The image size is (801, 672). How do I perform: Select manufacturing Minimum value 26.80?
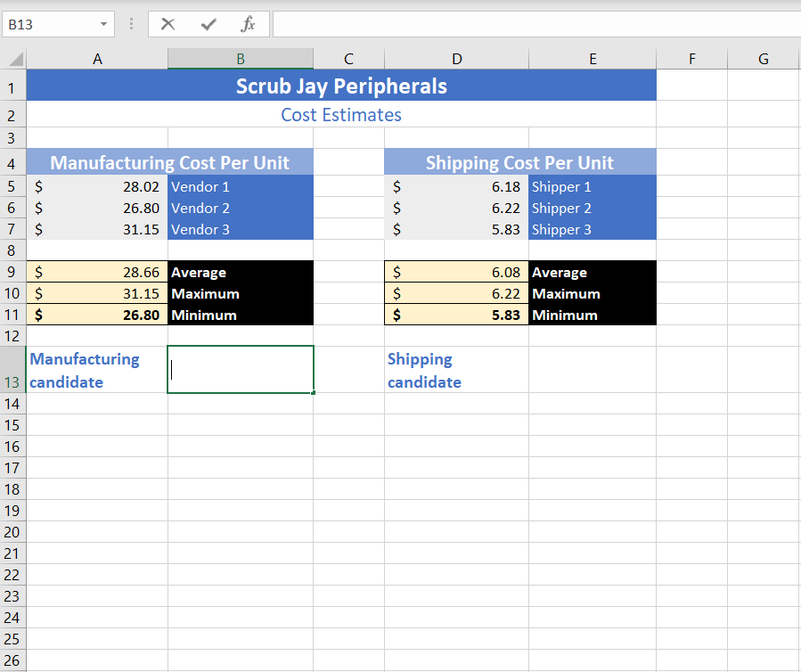click(x=97, y=315)
